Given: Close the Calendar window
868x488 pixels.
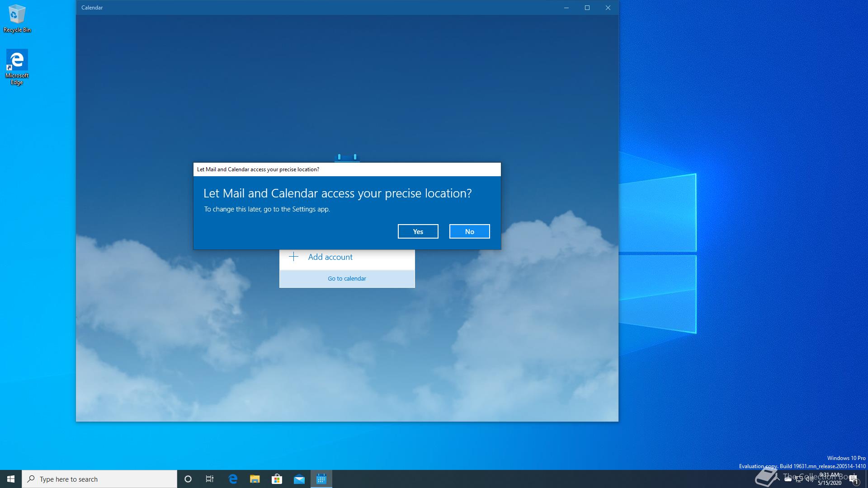Looking at the screenshot, I should [x=608, y=8].
